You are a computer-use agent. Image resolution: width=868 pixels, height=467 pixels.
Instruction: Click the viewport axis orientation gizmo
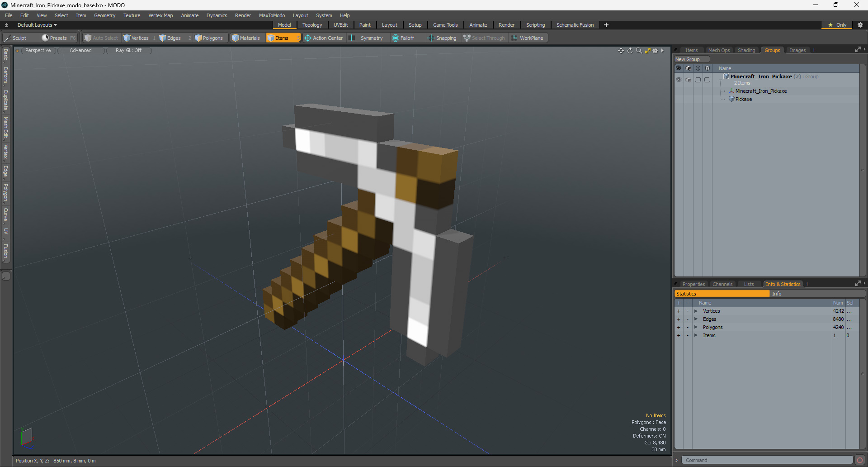(27, 438)
